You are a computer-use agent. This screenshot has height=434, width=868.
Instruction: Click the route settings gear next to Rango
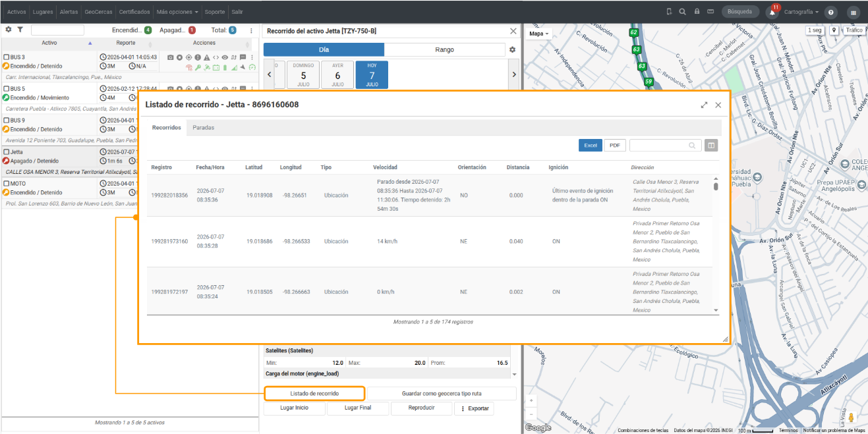coord(512,49)
